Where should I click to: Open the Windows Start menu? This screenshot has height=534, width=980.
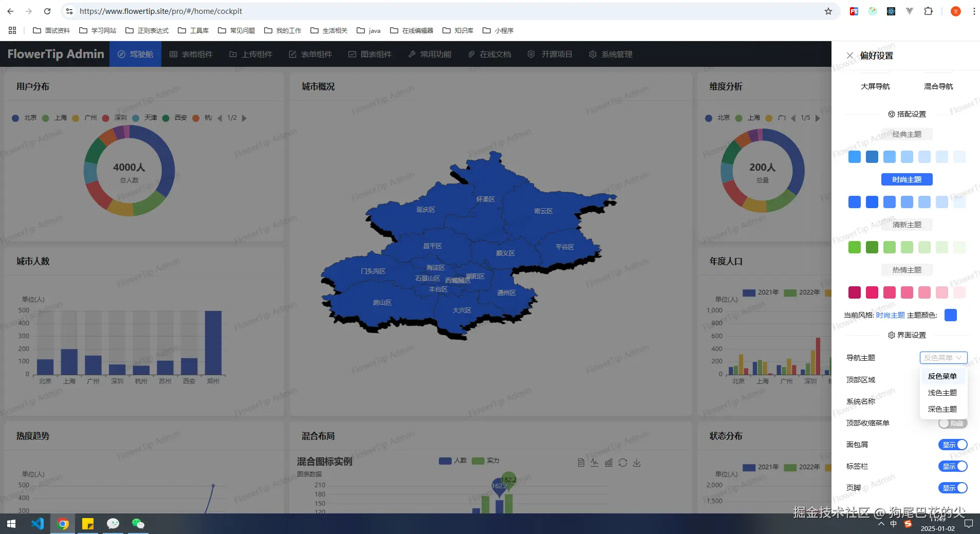(11, 524)
